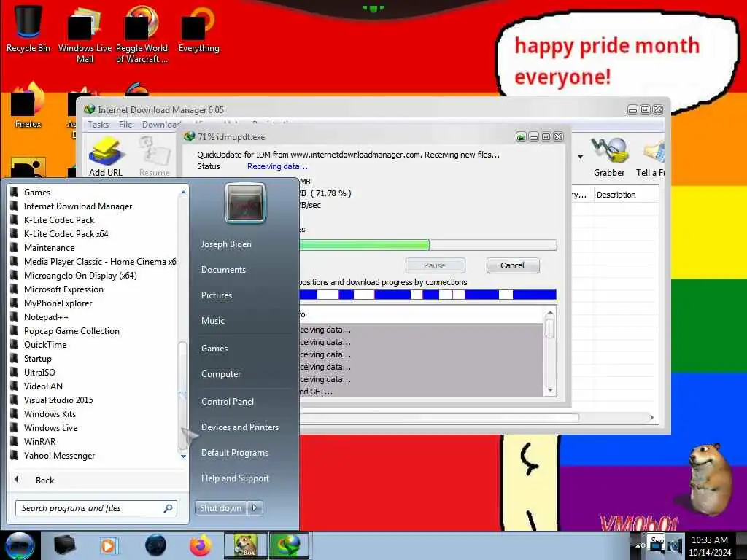747x560 pixels.
Task: Click the download progress bar
Action: click(x=427, y=245)
